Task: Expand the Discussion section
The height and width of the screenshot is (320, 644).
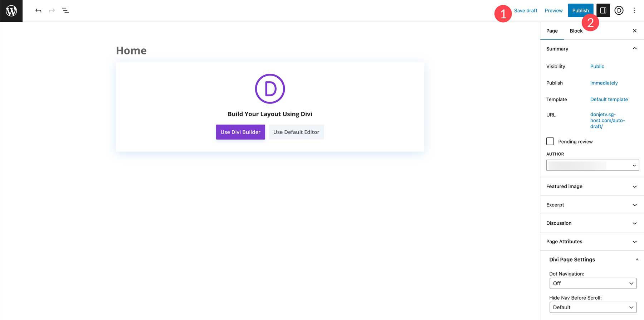Action: (592, 223)
